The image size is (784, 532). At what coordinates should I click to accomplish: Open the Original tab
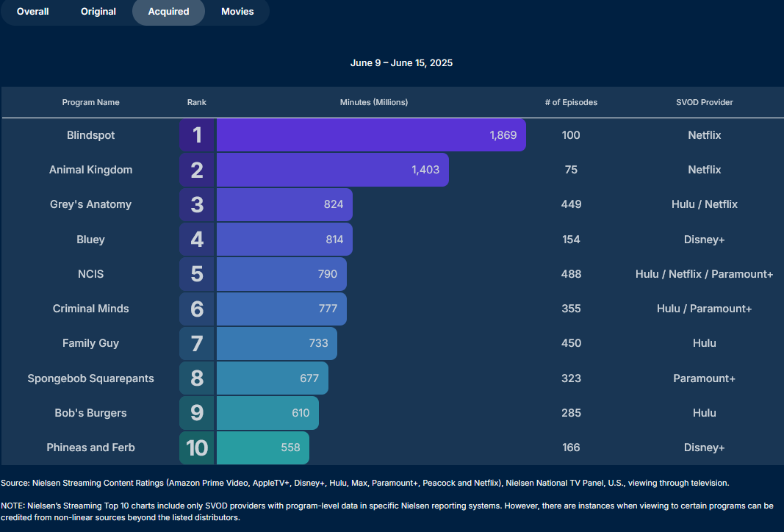[98, 12]
